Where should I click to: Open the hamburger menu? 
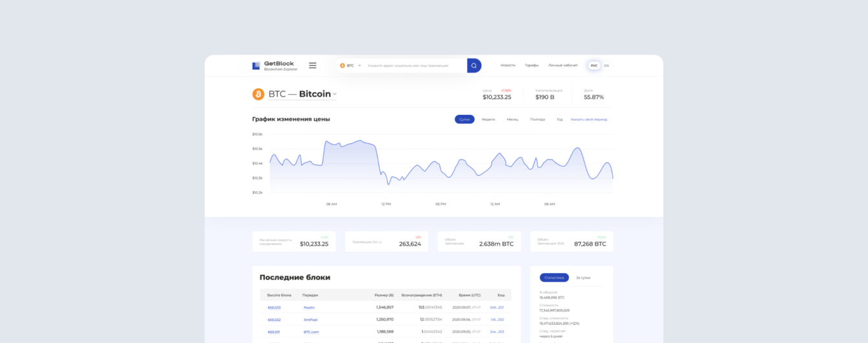[313, 65]
